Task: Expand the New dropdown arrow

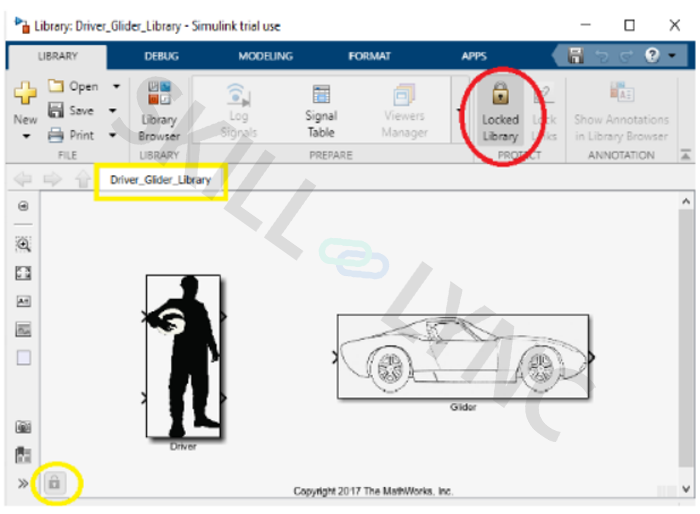Action: point(26,136)
